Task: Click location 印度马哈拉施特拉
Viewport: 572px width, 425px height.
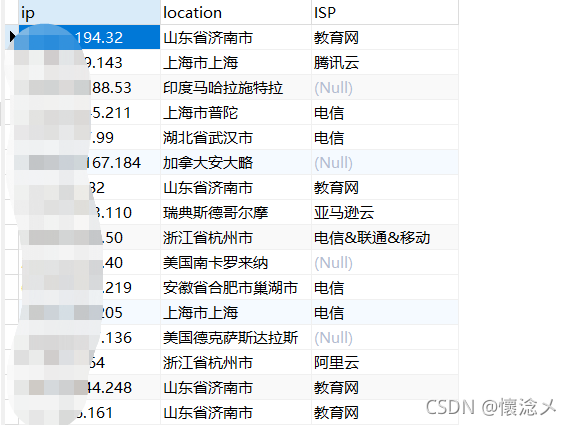Action: click(223, 88)
